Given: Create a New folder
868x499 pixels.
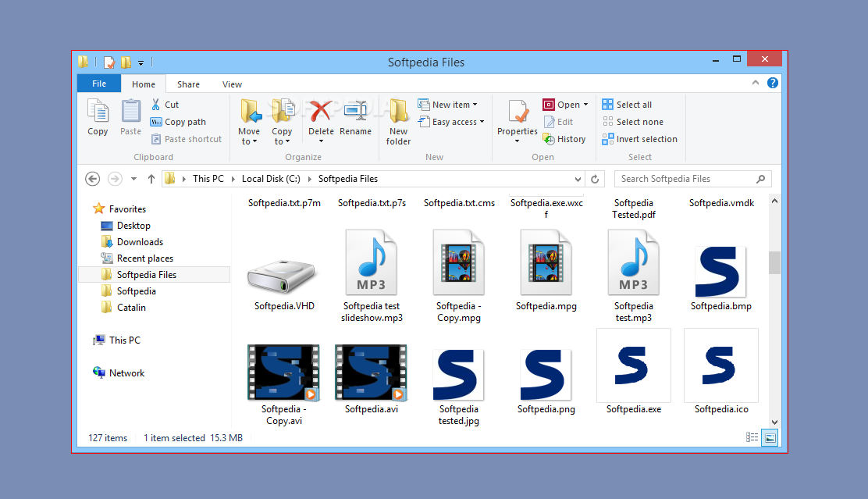Looking at the screenshot, I should click(399, 121).
